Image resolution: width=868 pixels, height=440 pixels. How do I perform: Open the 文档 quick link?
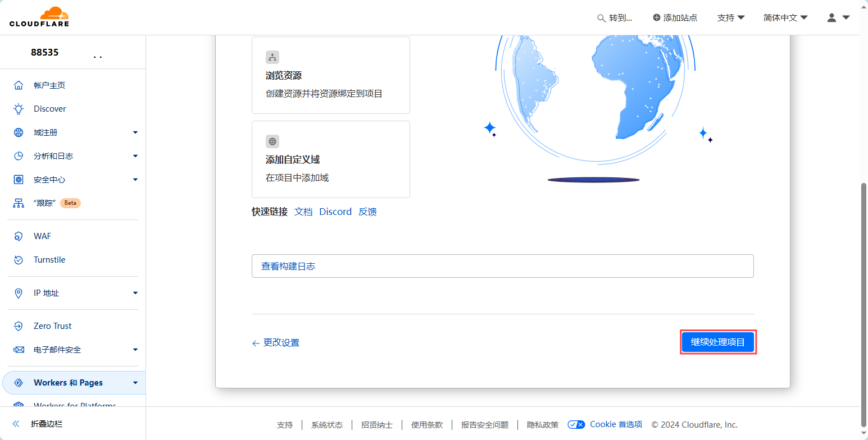coord(303,212)
